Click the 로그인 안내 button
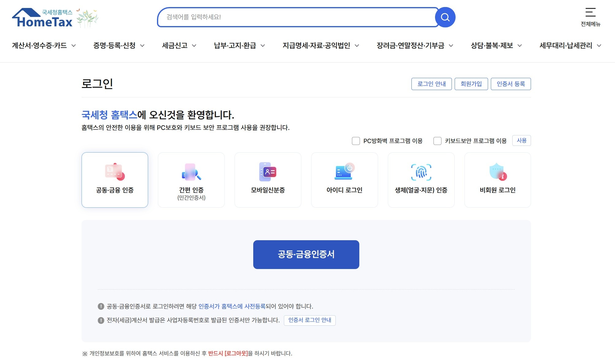 [432, 84]
